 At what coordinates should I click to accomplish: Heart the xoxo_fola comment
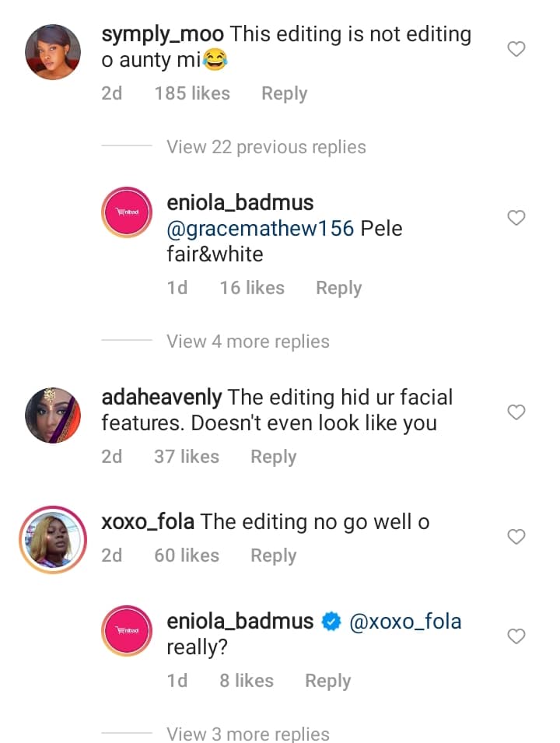click(516, 537)
